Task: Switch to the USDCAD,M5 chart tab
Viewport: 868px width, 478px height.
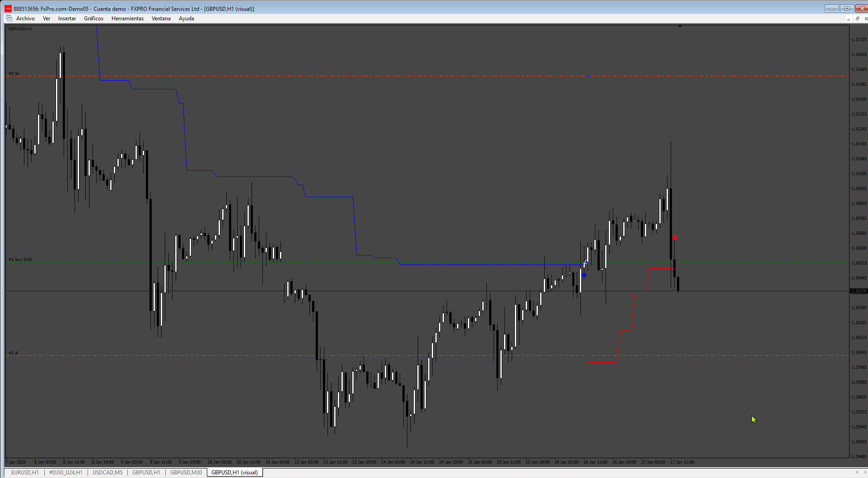Action: tap(107, 473)
